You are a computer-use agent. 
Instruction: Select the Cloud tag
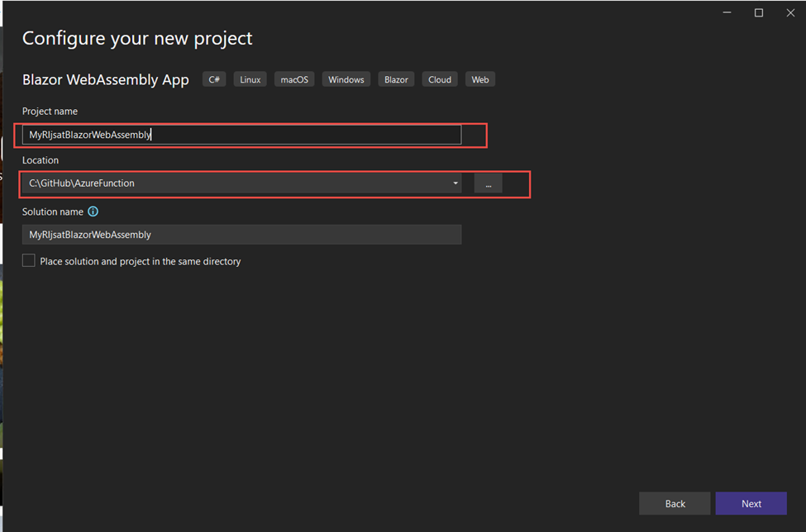(440, 79)
